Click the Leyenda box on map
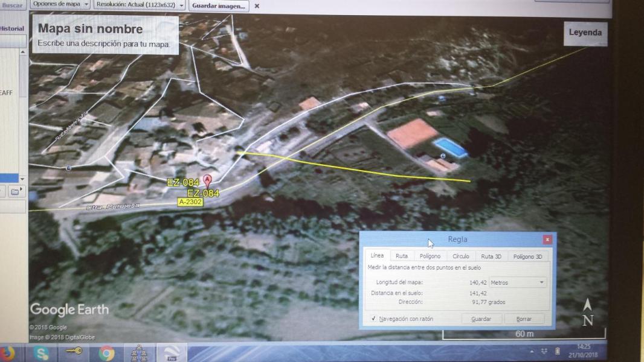The height and width of the screenshot is (362, 644). (585, 33)
